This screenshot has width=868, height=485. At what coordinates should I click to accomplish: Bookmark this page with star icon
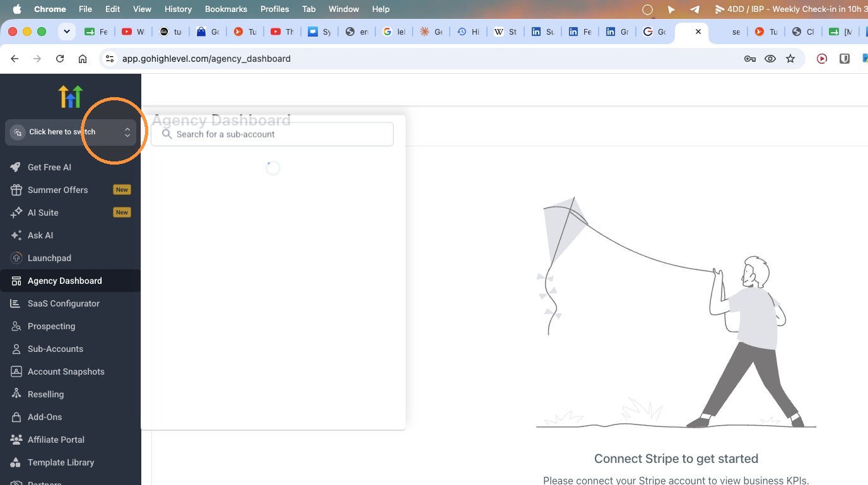pos(790,59)
